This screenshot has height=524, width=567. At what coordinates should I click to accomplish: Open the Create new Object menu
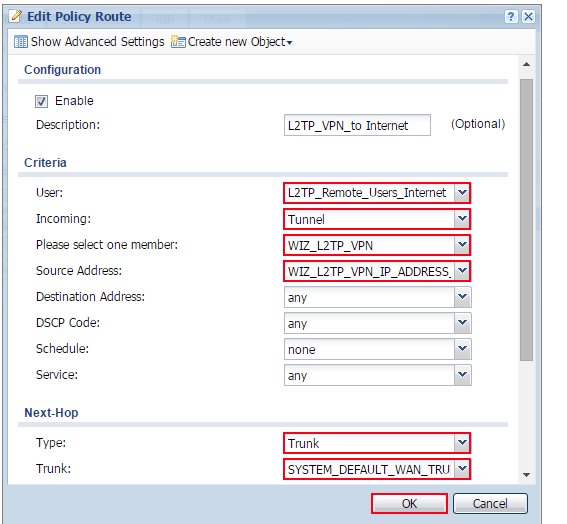coord(240,42)
